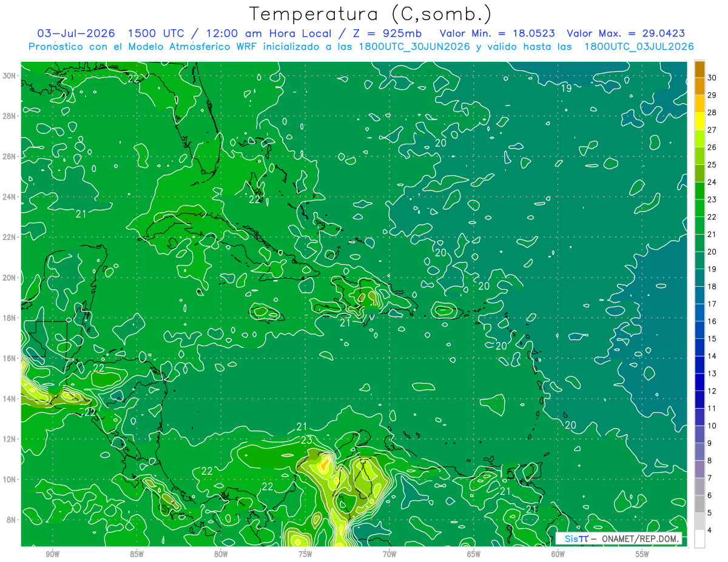The width and height of the screenshot is (728, 562).
Task: Pick the green legend swatch between 22 and 23
Action: tap(699, 208)
